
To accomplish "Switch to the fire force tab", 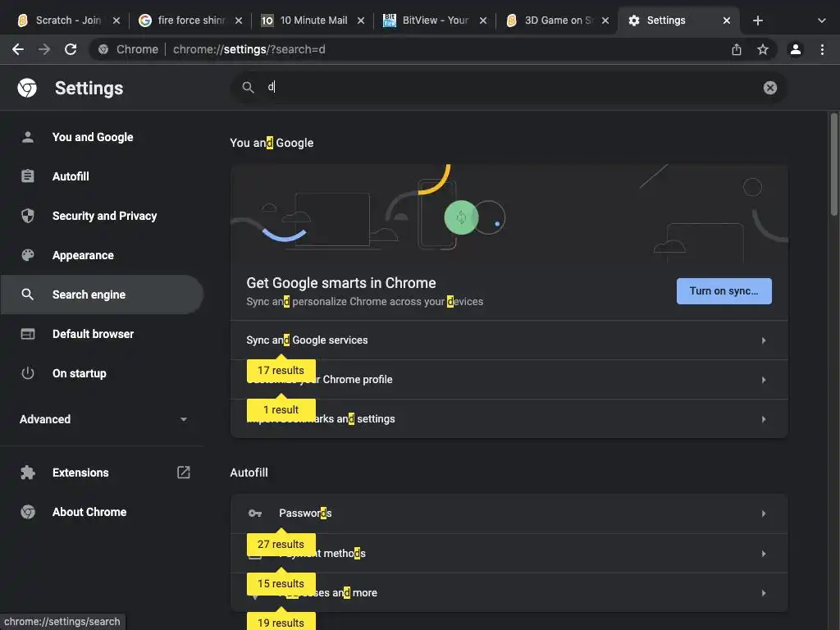I will (x=190, y=21).
